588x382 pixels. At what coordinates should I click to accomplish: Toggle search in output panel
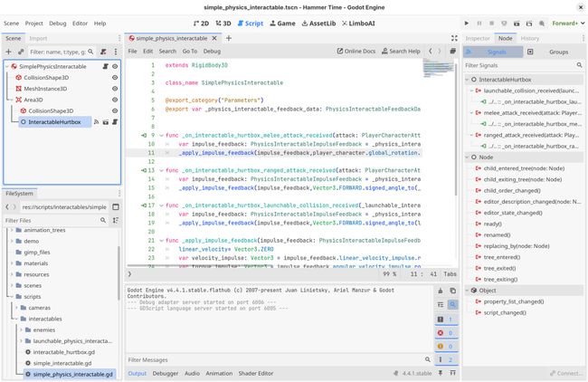coord(452,305)
